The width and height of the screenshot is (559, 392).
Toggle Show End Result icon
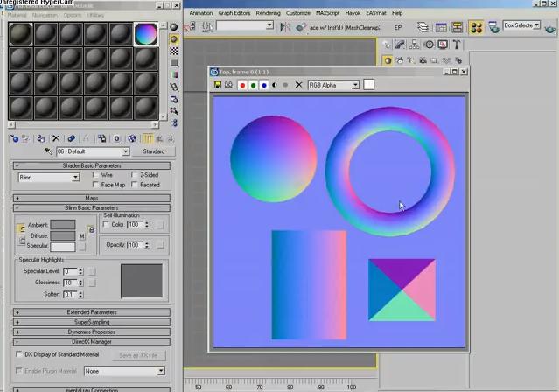pos(147,138)
